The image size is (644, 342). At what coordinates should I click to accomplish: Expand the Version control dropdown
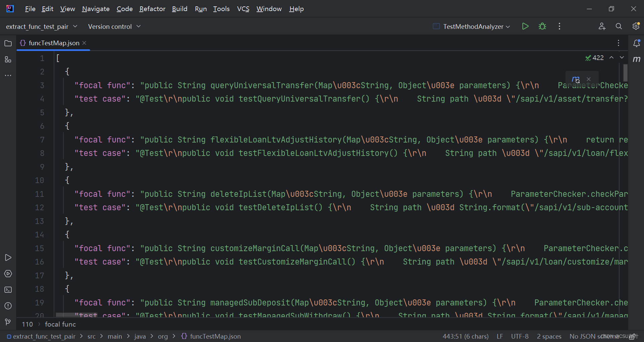click(x=114, y=26)
